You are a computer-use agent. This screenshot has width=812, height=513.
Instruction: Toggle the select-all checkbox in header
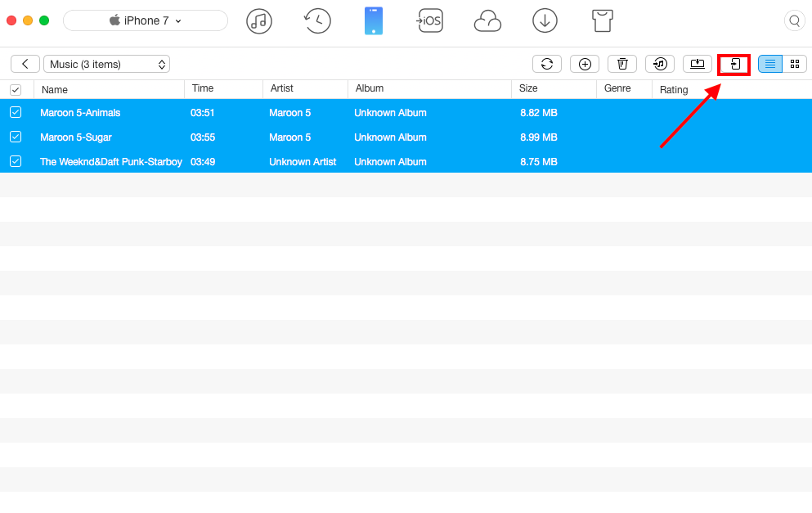[16, 90]
